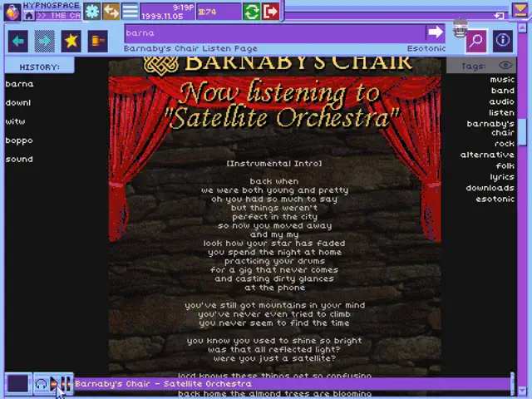
Task: Click the dark square box in the bottom bar
Action: click(18, 384)
